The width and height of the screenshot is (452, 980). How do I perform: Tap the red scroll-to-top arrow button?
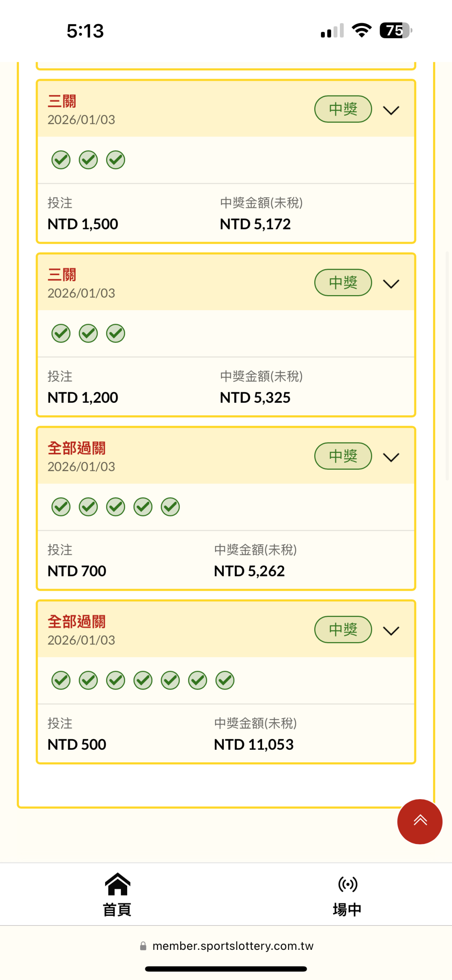(x=419, y=821)
